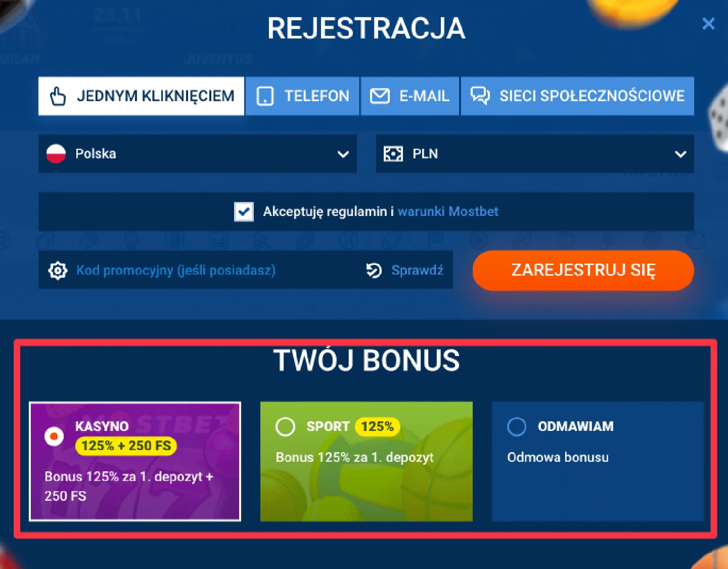This screenshot has height=569, width=728.
Task: Expand the Polska country dropdown
Action: click(198, 154)
